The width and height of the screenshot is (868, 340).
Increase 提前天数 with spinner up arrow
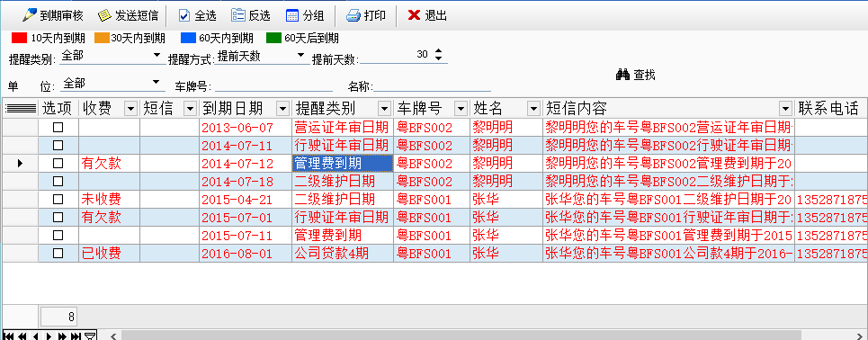click(439, 51)
